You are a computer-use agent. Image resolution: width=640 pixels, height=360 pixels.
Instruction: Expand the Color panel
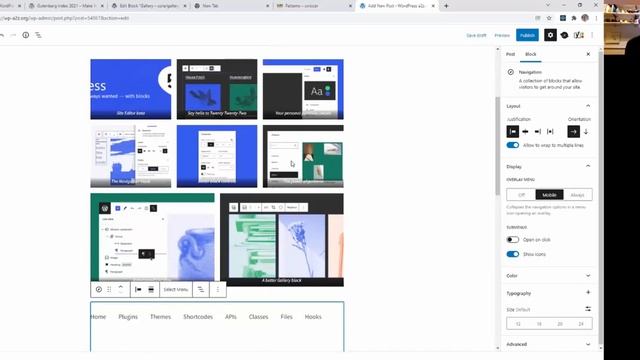click(x=588, y=276)
